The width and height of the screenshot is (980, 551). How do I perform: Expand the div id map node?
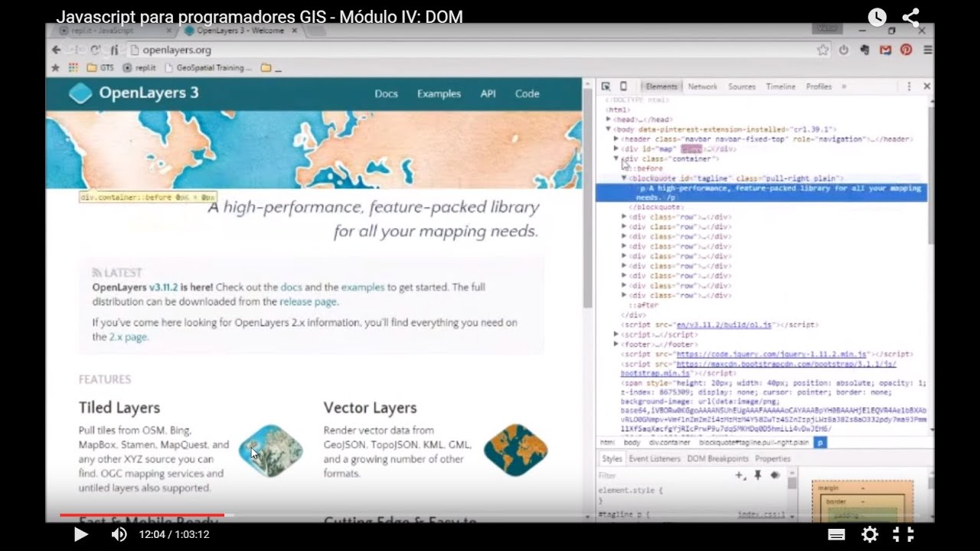click(616, 149)
